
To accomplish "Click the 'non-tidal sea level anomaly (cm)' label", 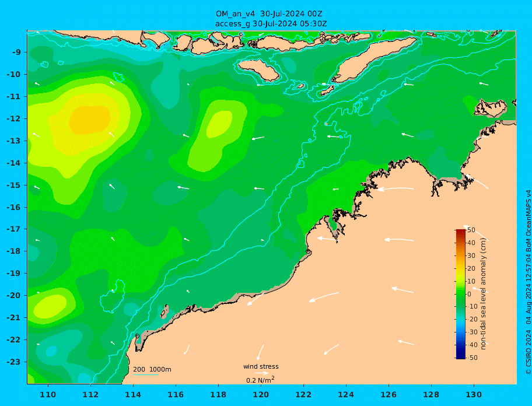I will click(x=484, y=294).
